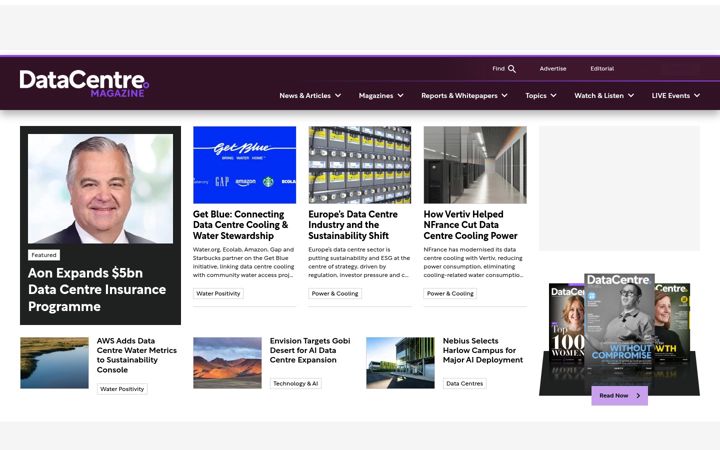The width and height of the screenshot is (720, 450).
Task: Go to the Editorial link
Action: [602, 68]
